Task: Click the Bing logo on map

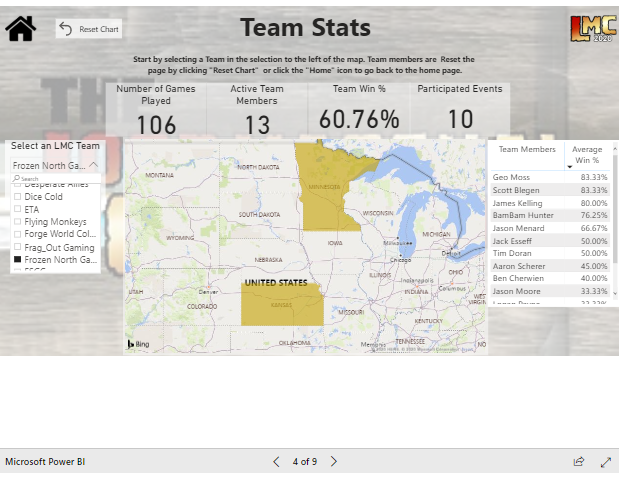Action: (137, 344)
